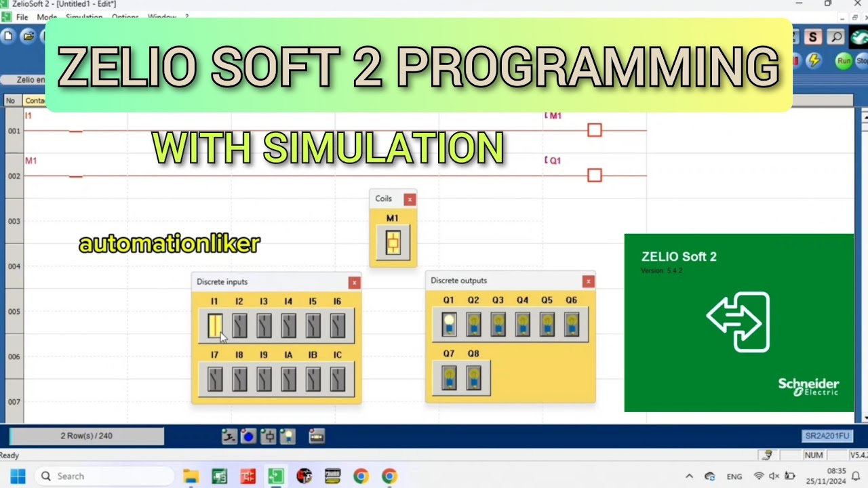Toggle discrete input I8 switch
This screenshot has width=868, height=488.
click(239, 380)
